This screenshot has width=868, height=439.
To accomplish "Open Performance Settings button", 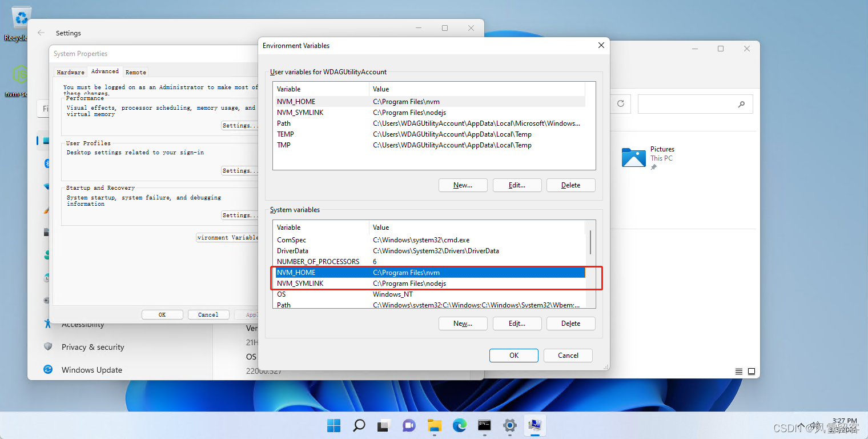I will click(x=240, y=125).
